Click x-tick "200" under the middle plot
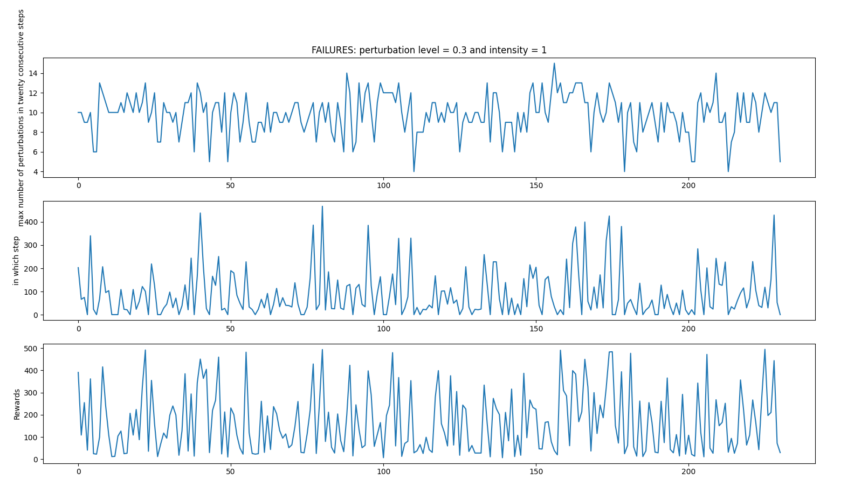The width and height of the screenshot is (868, 500). 688,329
